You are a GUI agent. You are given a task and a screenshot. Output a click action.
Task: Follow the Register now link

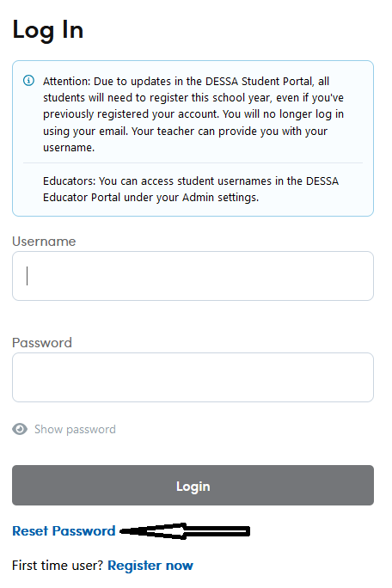tap(150, 566)
